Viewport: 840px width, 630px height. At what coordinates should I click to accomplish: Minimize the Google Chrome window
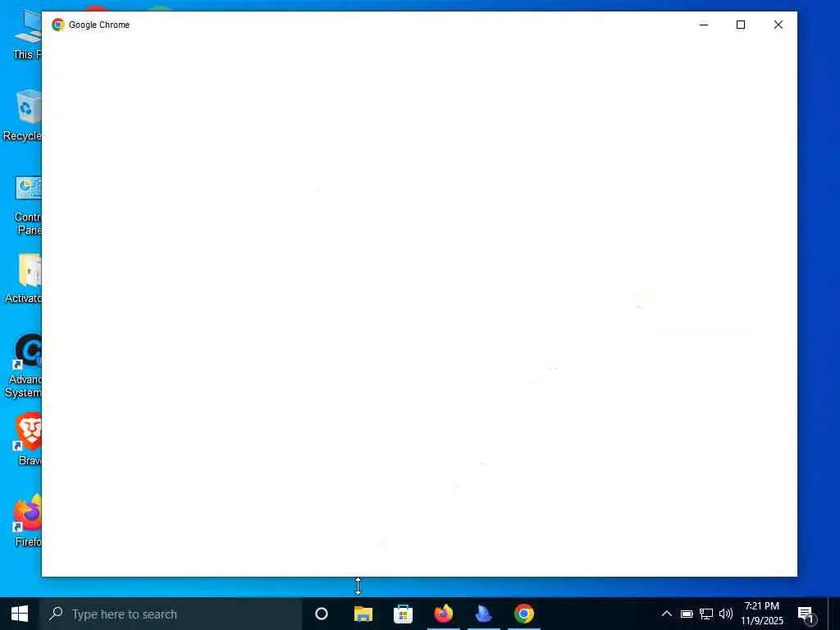[704, 25]
